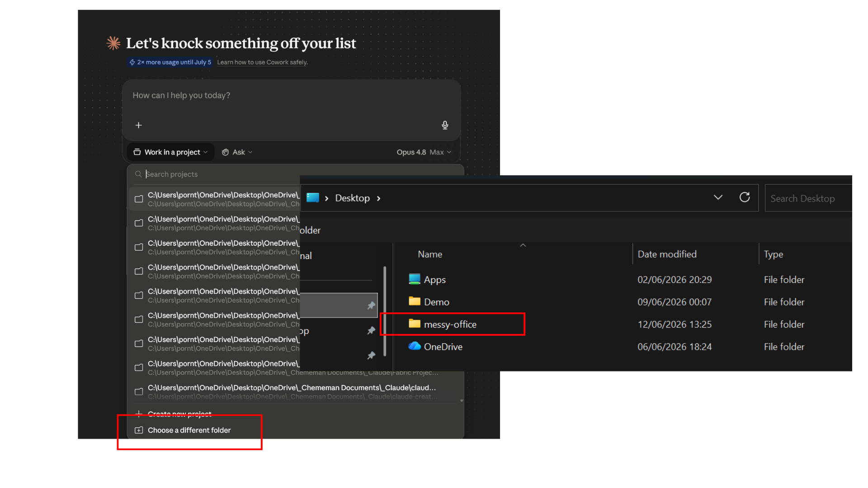
Task: Open the Ask mode dropdown
Action: point(237,152)
